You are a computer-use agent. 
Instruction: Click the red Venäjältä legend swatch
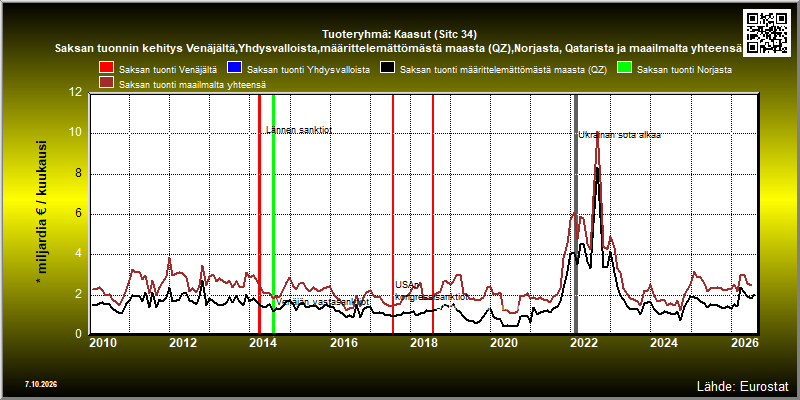107,69
